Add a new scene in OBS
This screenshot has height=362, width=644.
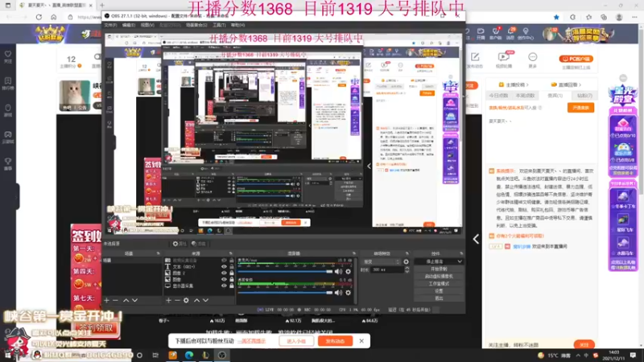tap(107, 300)
